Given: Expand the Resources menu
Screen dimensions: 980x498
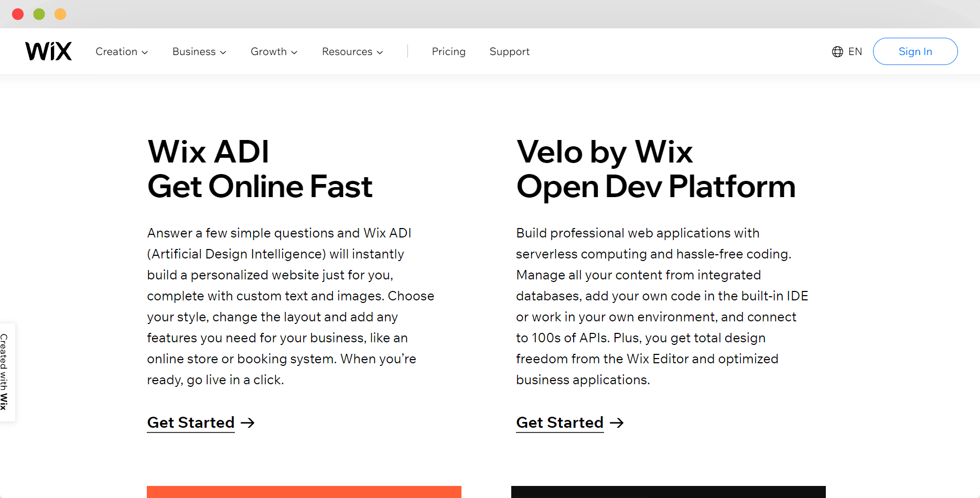Looking at the screenshot, I should pyautogui.click(x=352, y=51).
